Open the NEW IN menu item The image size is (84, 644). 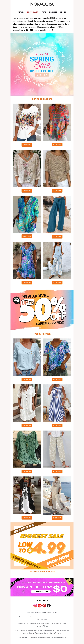(21, 12)
